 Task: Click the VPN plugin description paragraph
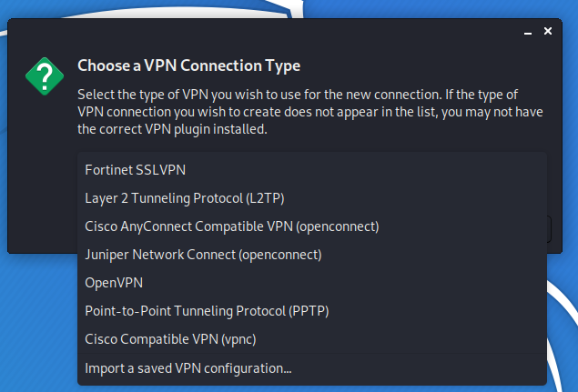pyautogui.click(x=310, y=112)
